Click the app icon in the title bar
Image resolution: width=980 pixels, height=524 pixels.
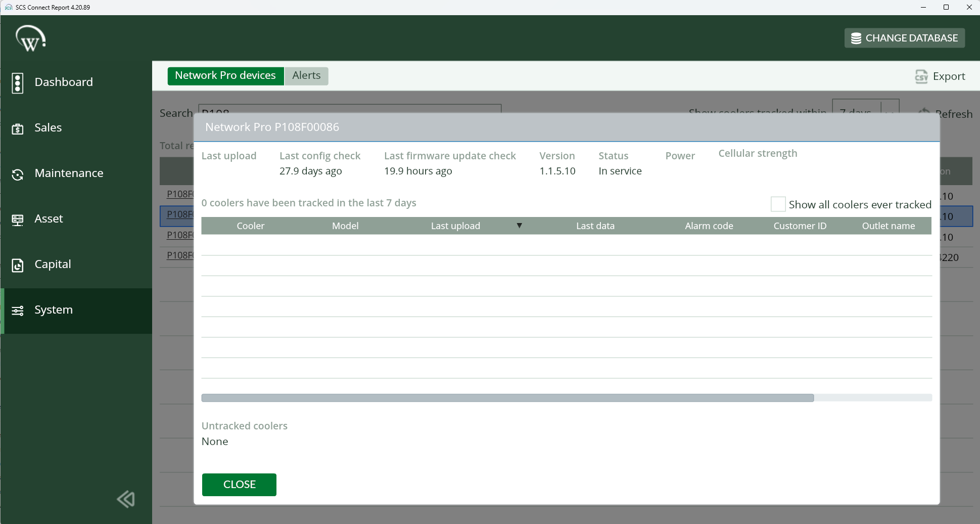(x=8, y=7)
